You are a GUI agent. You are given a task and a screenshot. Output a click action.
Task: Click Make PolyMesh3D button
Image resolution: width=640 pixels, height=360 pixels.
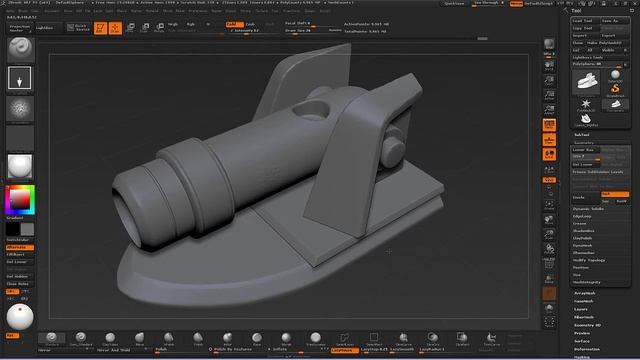tap(607, 43)
